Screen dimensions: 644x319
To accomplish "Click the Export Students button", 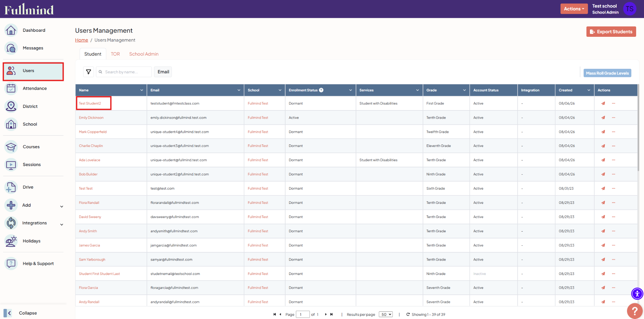I will pyautogui.click(x=611, y=32).
